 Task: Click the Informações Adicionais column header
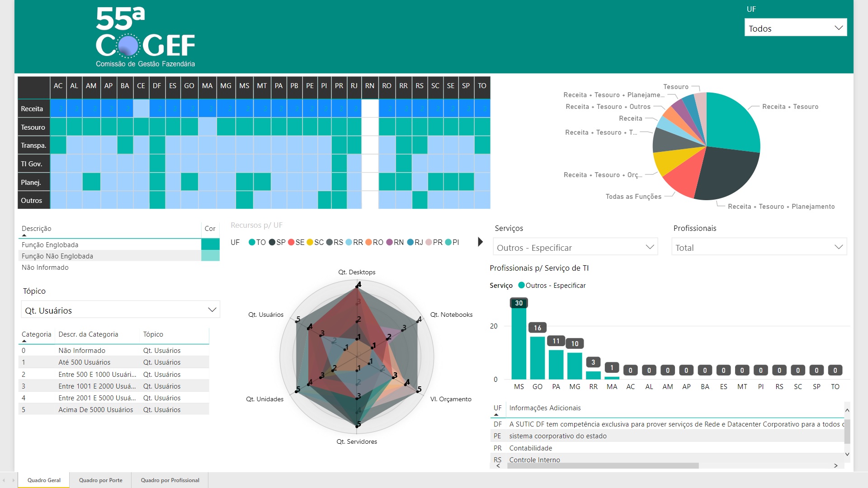tap(545, 408)
